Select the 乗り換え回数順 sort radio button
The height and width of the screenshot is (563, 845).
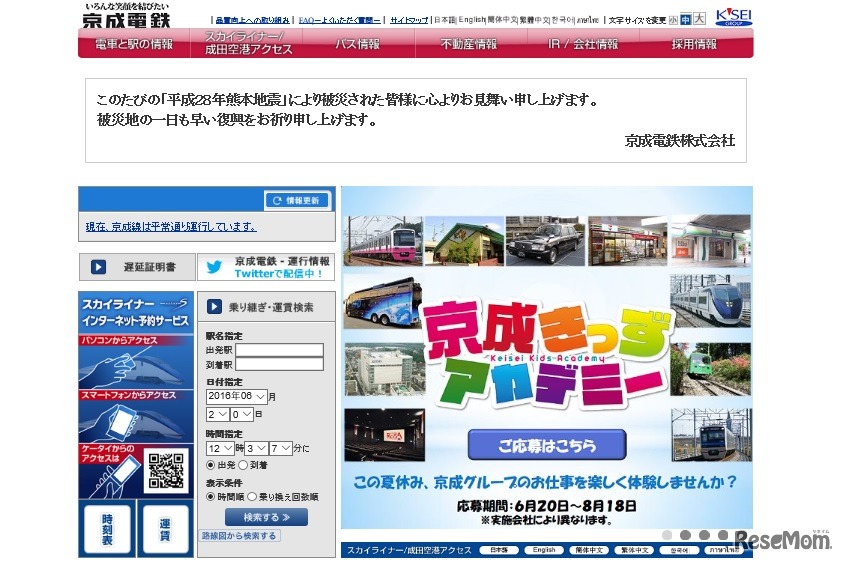pos(252,497)
